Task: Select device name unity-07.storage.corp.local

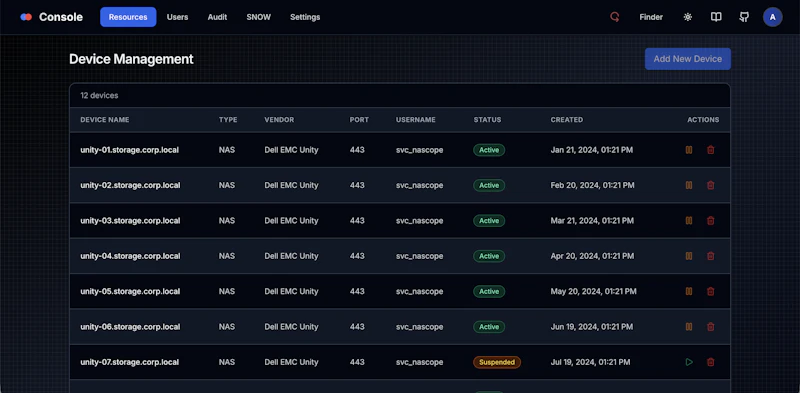Action: 130,362
